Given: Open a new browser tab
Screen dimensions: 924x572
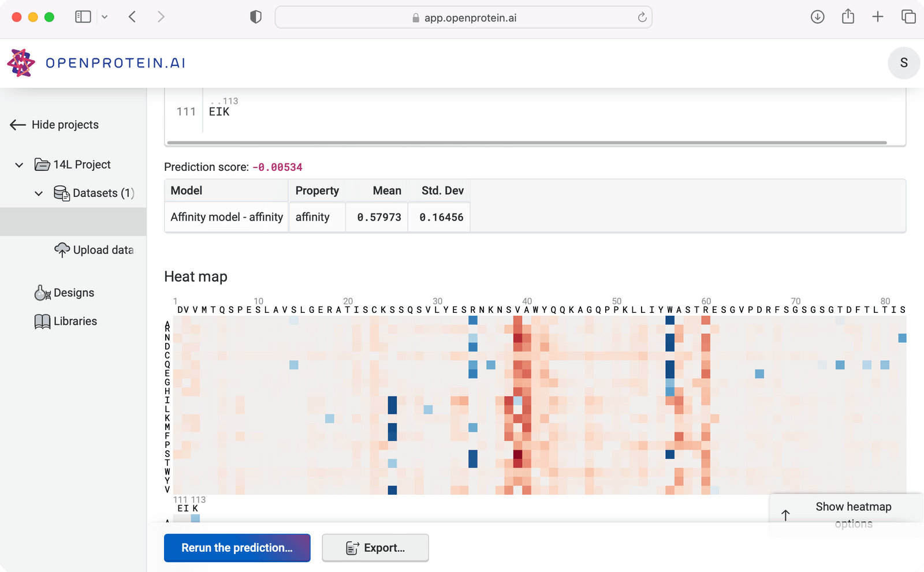Looking at the screenshot, I should (x=877, y=17).
